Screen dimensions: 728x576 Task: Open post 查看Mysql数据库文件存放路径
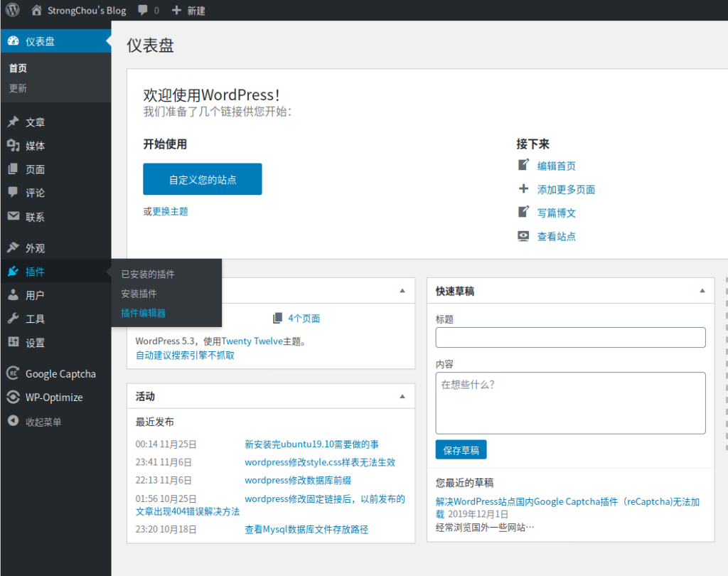306,529
